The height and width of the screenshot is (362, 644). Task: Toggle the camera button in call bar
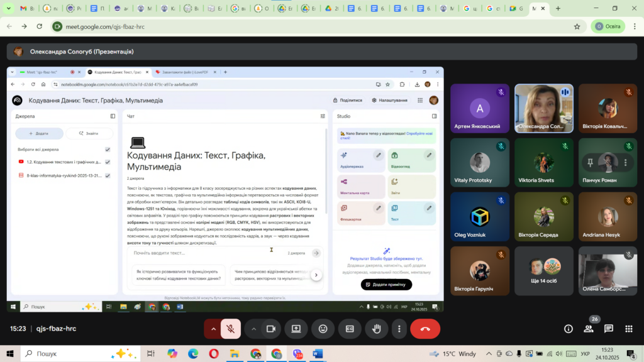[x=271, y=329]
